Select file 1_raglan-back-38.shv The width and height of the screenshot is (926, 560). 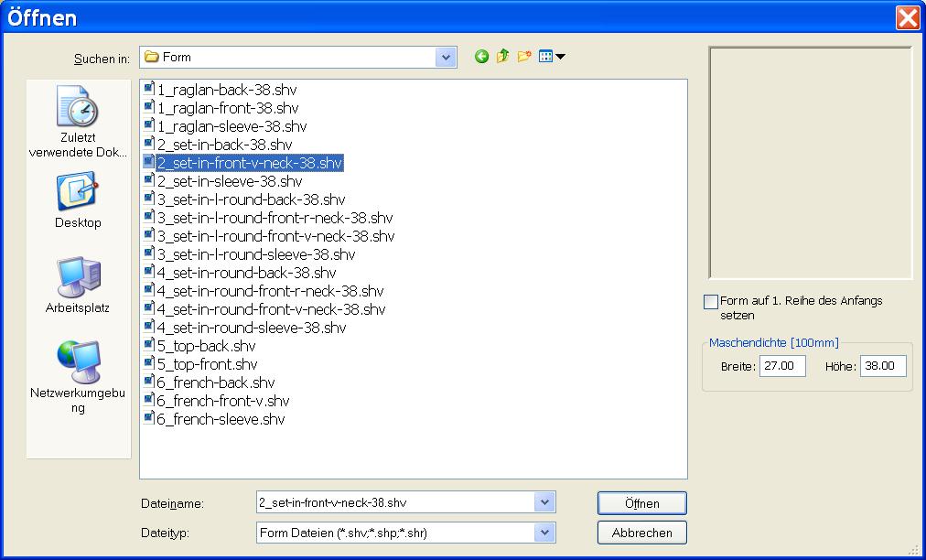227,90
